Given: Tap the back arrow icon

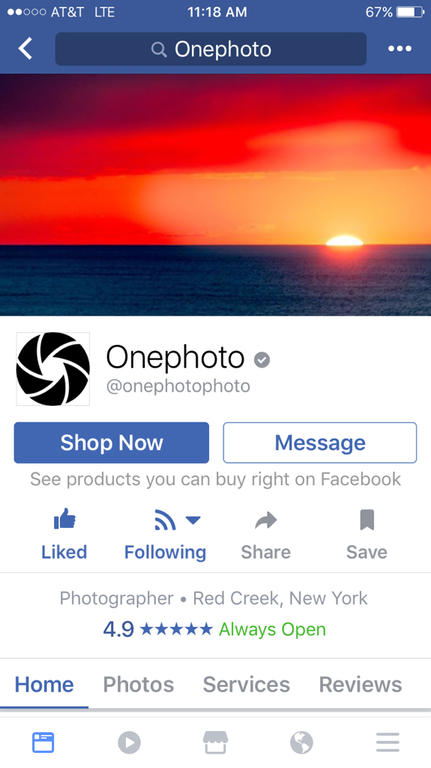Looking at the screenshot, I should click(25, 48).
